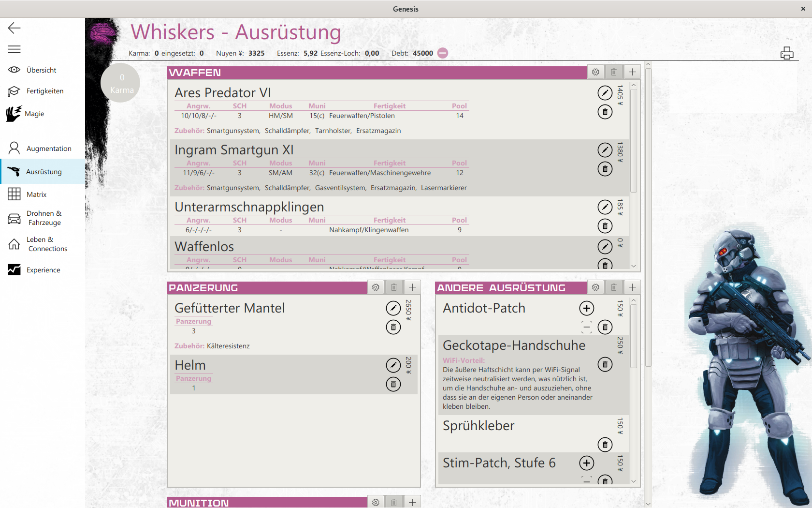The image size is (812, 508).
Task: Edit the Gefütterter Mantel armor
Action: click(393, 308)
